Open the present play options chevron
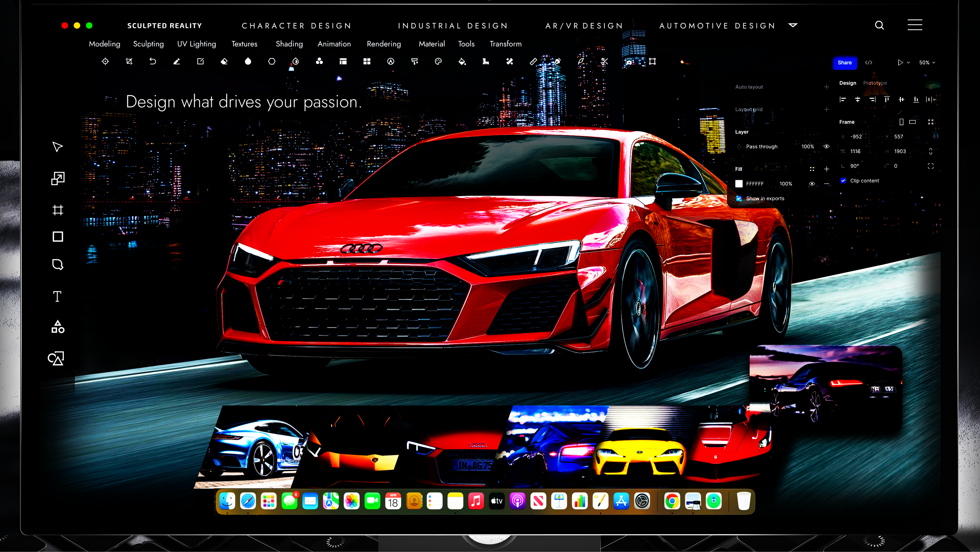980x552 pixels. click(x=909, y=63)
